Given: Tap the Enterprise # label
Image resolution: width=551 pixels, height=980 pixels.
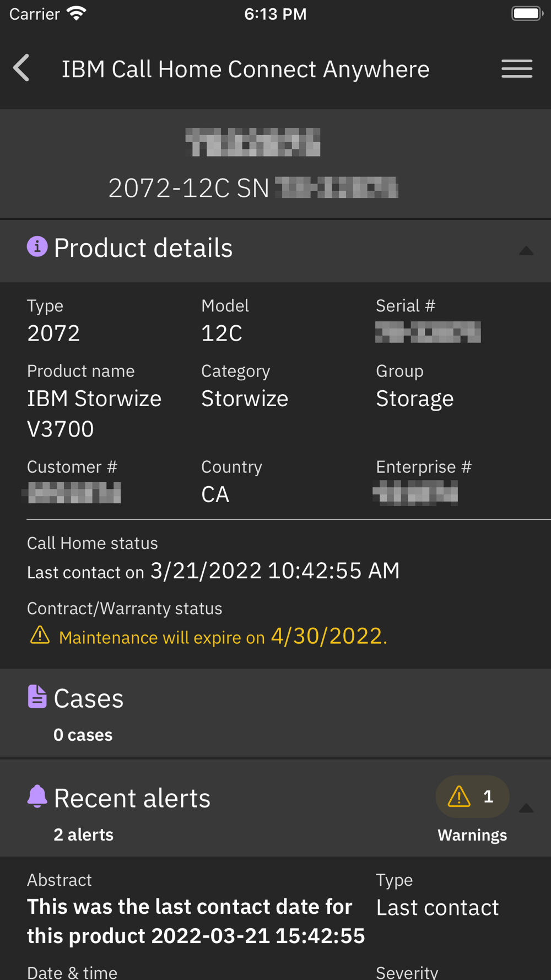Looking at the screenshot, I should click(424, 467).
